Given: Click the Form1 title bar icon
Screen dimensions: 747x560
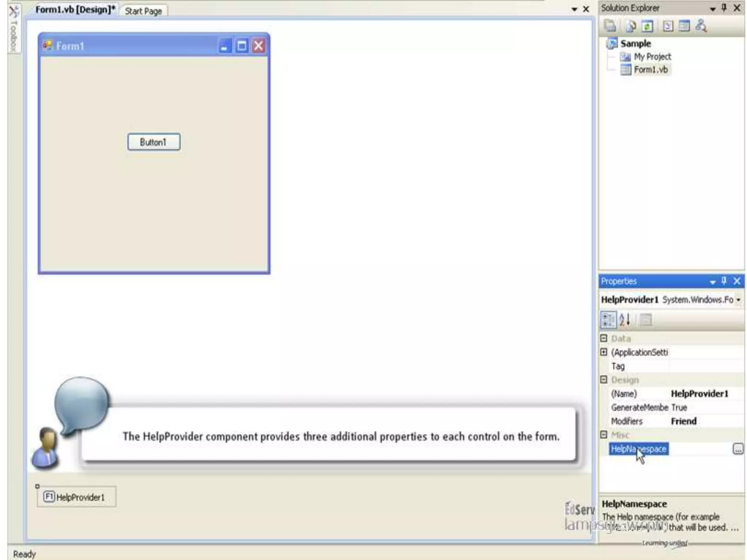Looking at the screenshot, I should (47, 46).
